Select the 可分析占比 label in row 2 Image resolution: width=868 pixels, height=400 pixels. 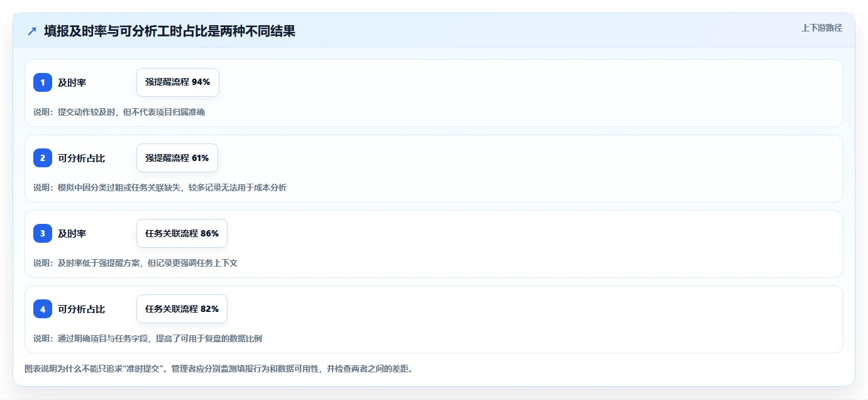82,158
